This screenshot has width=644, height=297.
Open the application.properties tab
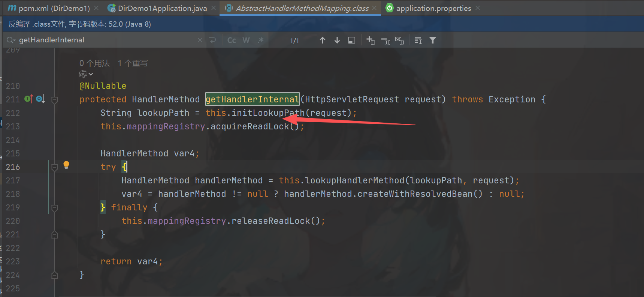(433, 8)
